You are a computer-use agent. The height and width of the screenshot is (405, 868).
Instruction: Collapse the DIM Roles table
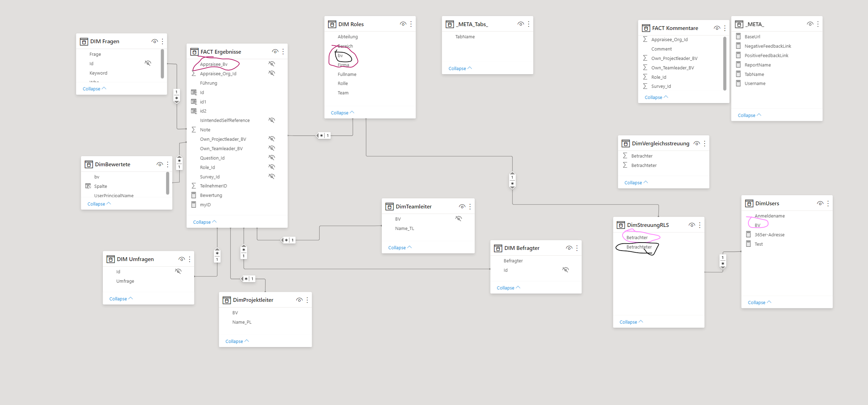343,113
